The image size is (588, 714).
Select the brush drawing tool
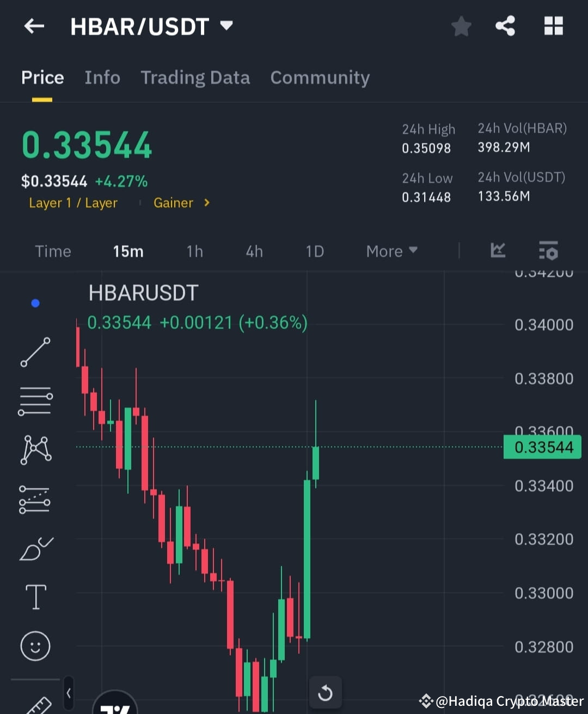[35, 549]
